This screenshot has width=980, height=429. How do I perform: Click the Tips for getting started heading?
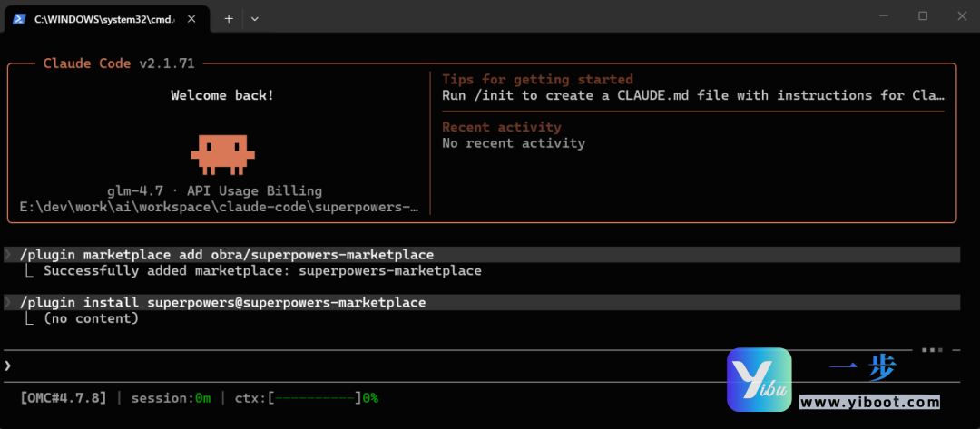tap(537, 80)
